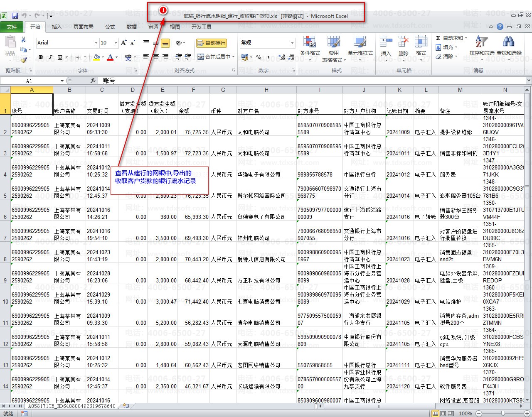The height and width of the screenshot is (417, 532).
Task: Click the Save icon in quick access toolbar
Action: pyautogui.click(x=15, y=16)
